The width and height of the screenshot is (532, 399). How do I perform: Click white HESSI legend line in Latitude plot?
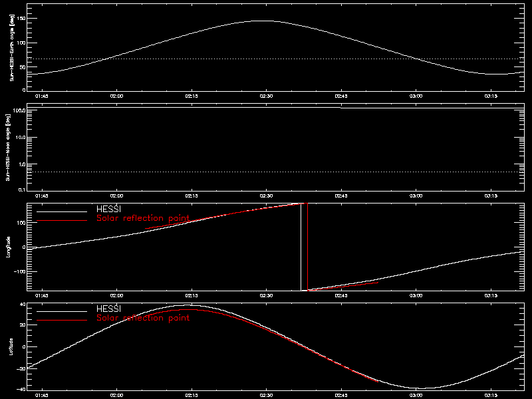pos(62,311)
